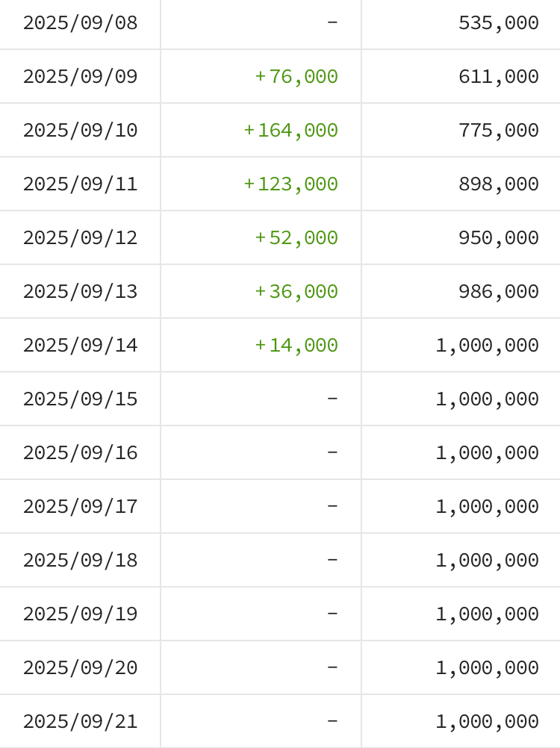Click the date 2025/09/08

(80, 23)
